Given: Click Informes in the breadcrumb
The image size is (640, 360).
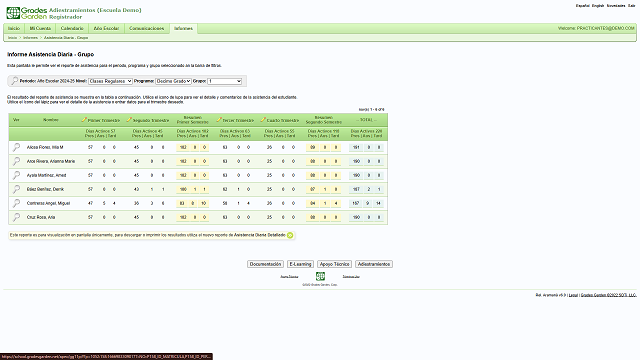Looking at the screenshot, I should pos(30,38).
